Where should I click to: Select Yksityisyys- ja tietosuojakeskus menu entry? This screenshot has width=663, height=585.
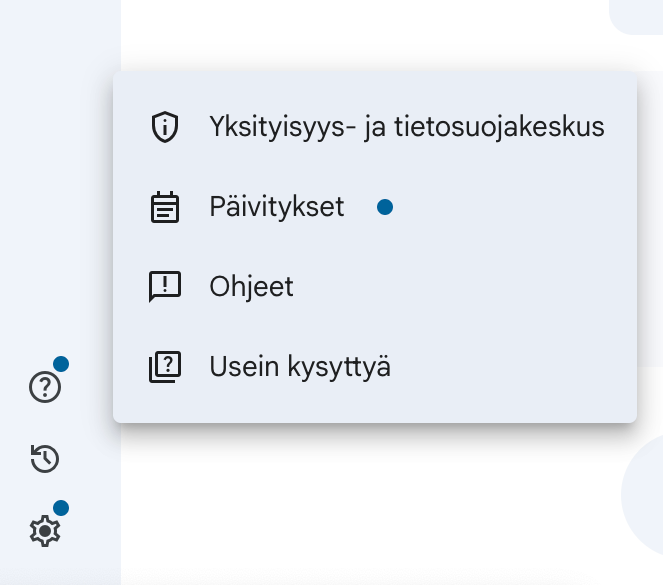pos(375,127)
